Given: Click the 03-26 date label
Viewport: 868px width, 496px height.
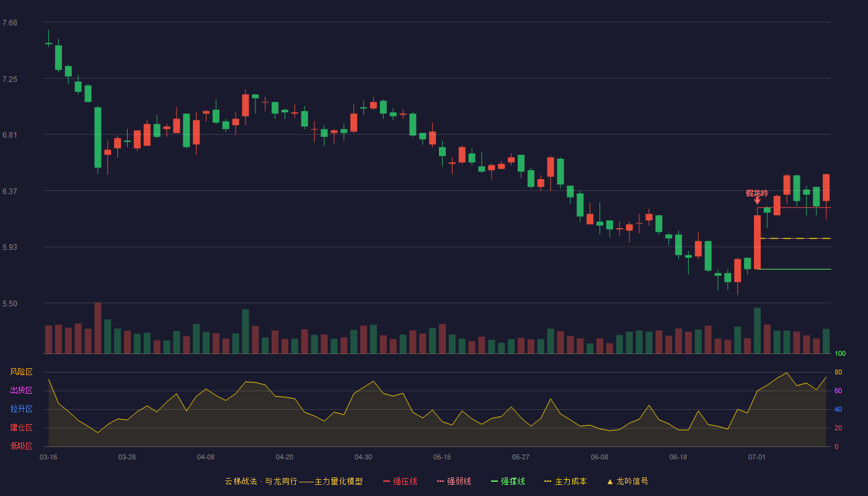Looking at the screenshot, I should point(127,457).
